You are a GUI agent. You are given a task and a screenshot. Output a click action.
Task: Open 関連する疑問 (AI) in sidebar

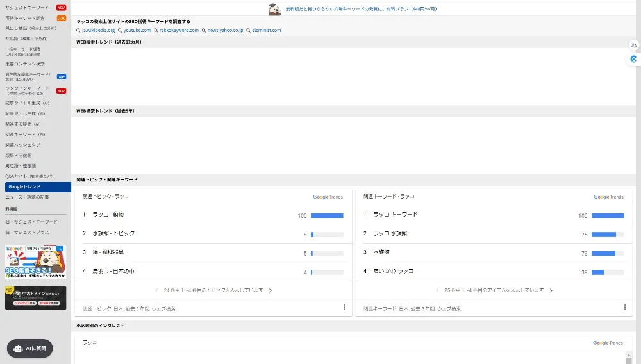tap(23, 124)
